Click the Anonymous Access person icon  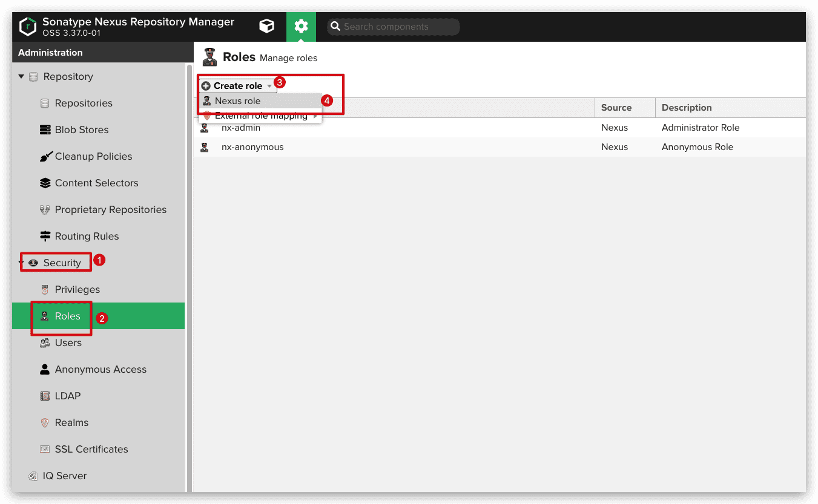click(x=45, y=370)
